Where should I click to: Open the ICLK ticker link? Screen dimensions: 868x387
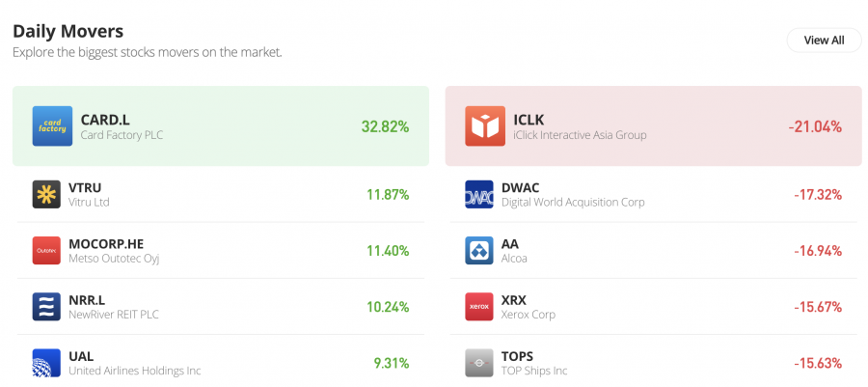(529, 120)
